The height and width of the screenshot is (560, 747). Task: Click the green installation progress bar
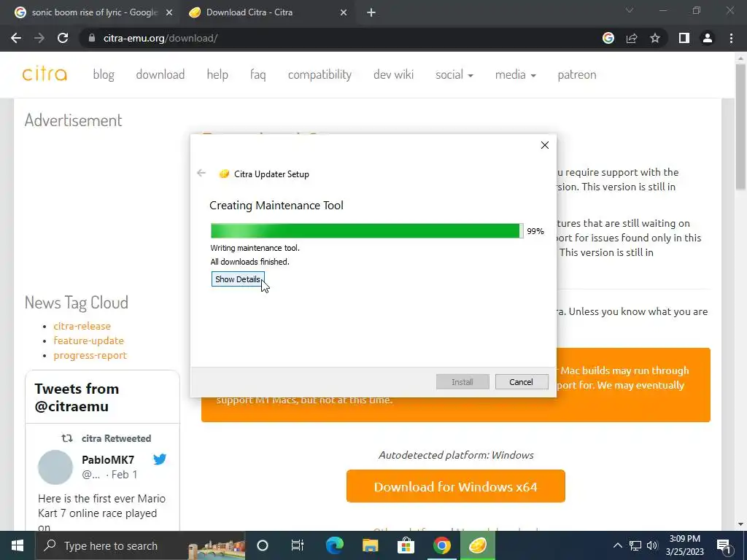[x=367, y=231]
